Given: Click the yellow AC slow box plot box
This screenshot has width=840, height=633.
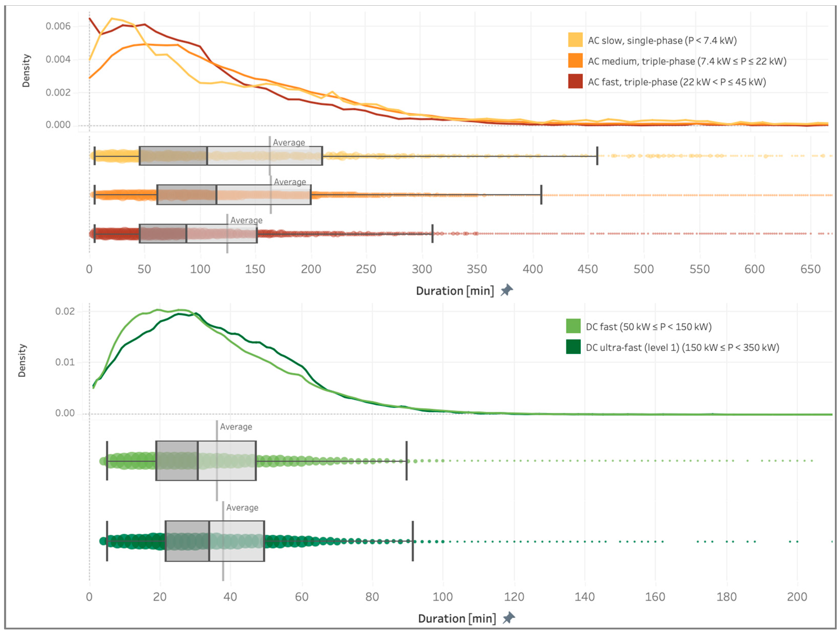Looking at the screenshot, I should 230,156.
